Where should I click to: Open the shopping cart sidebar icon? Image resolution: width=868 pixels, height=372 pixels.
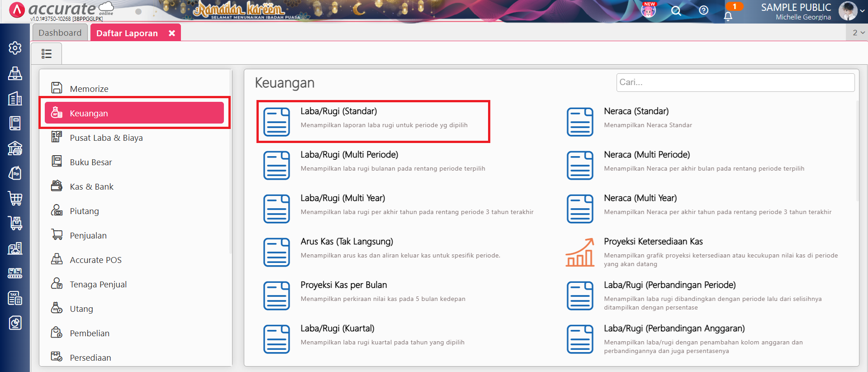[15, 198]
